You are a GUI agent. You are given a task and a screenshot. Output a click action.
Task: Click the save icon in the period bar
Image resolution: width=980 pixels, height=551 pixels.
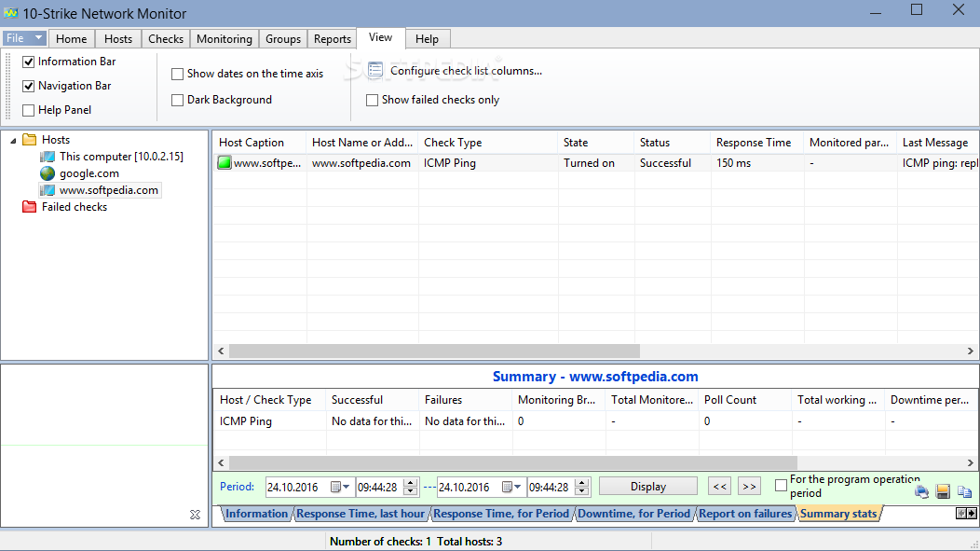(x=943, y=492)
